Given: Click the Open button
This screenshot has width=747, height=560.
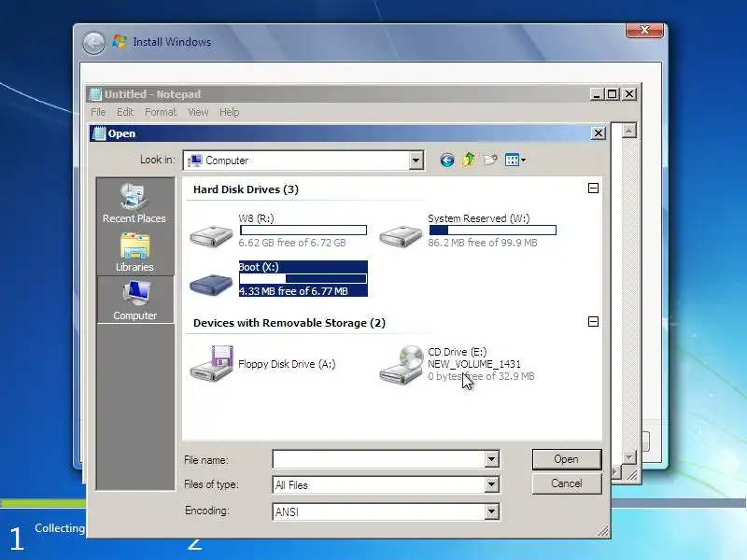Looking at the screenshot, I should [567, 459].
